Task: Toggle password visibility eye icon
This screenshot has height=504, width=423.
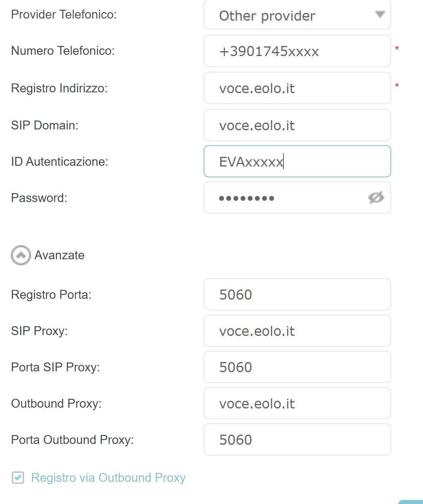Action: 376,198
